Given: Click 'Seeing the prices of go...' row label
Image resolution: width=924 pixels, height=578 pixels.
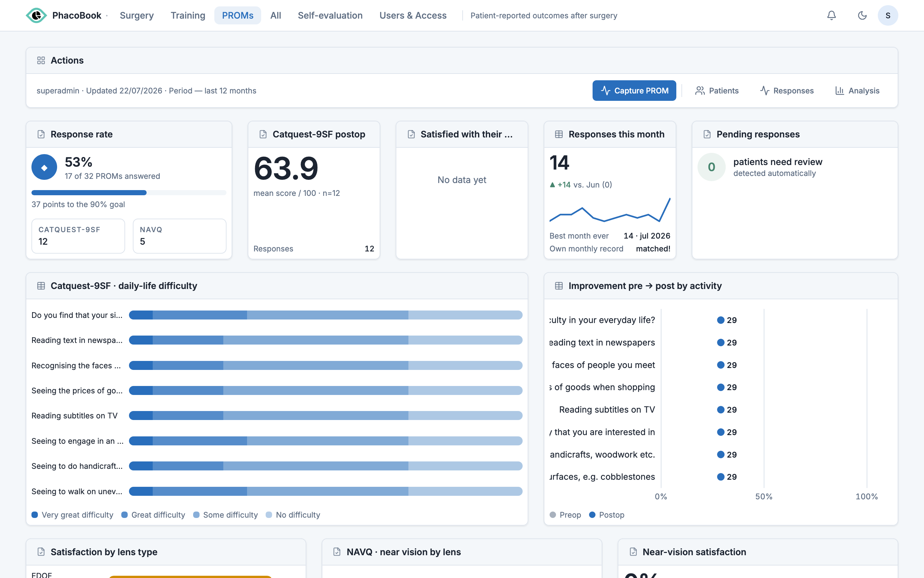Looking at the screenshot, I should (x=77, y=391).
